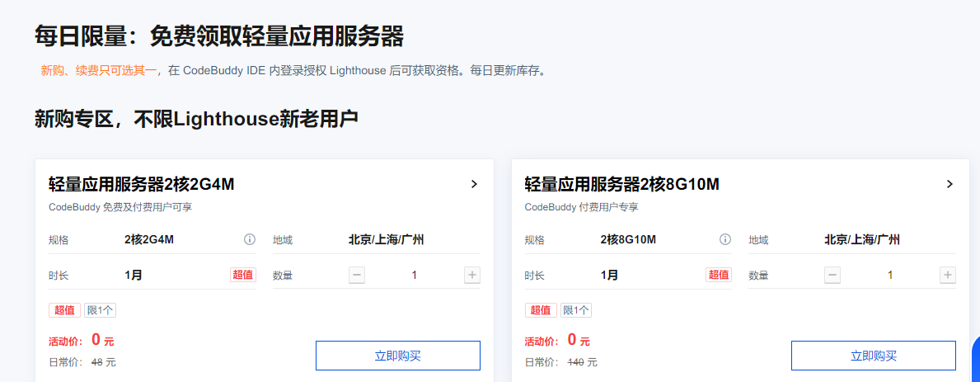This screenshot has width=980, height=382.
Task: Click 立即购买 for the 2核8G10M server
Action: click(x=874, y=356)
